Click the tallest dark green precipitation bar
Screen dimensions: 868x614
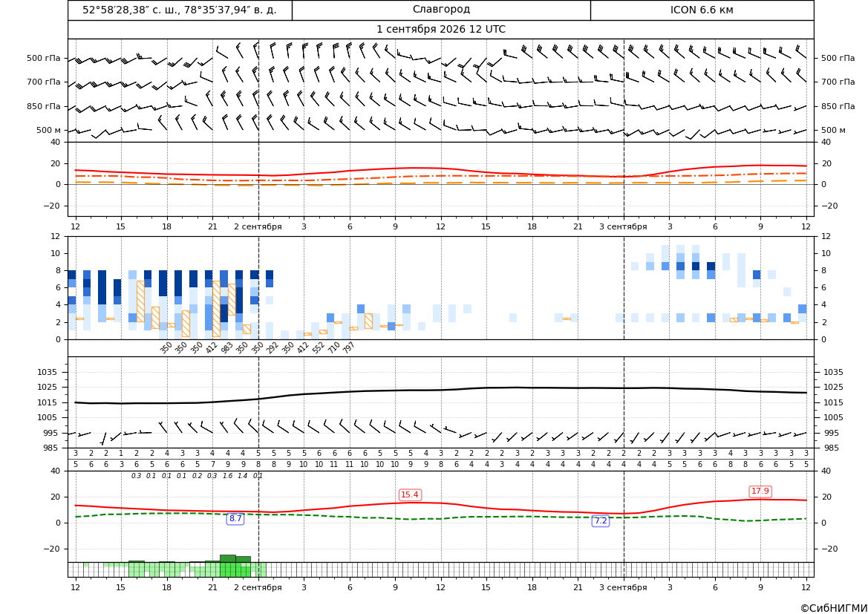coord(227,558)
